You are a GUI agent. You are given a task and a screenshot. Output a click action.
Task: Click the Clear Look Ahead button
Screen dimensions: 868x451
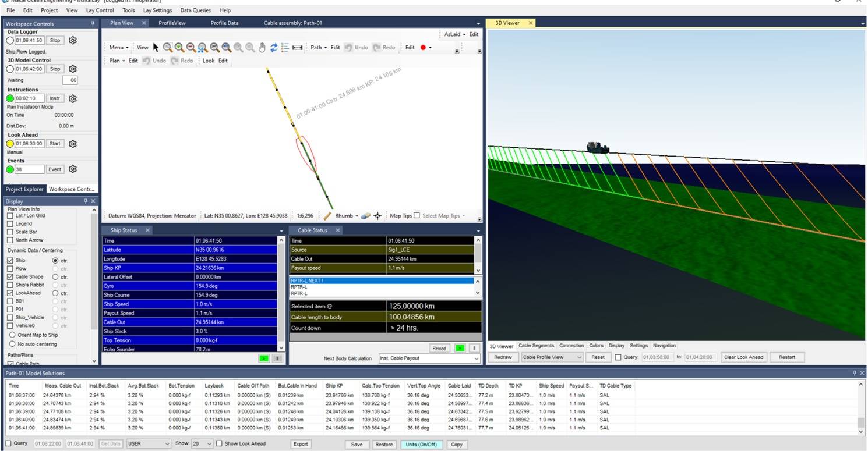click(743, 357)
